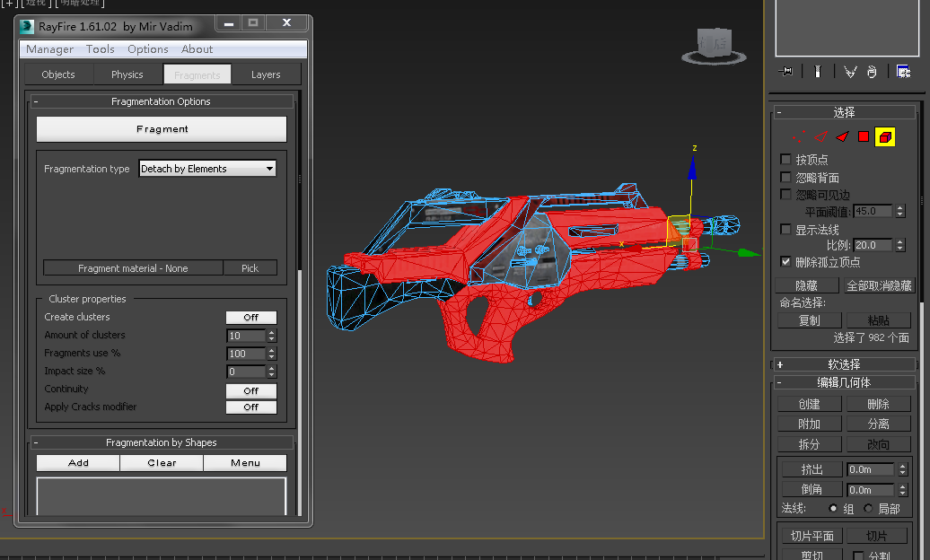Click Fragments use % spinner arrows
The image size is (930, 560).
(x=272, y=354)
